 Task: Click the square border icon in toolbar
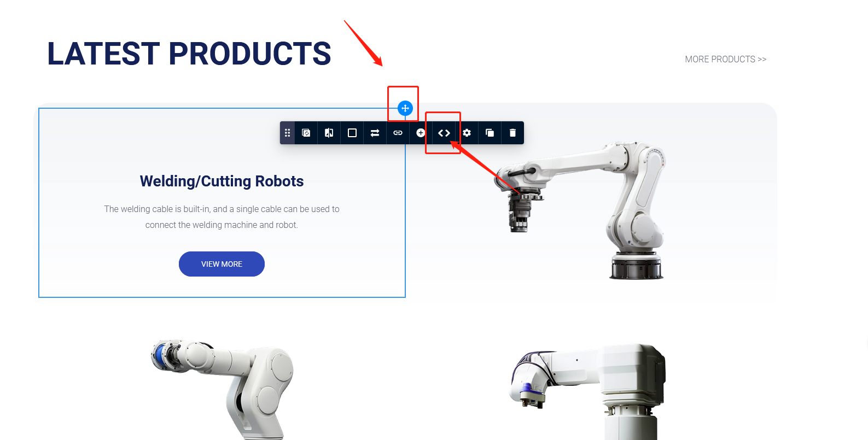(352, 133)
